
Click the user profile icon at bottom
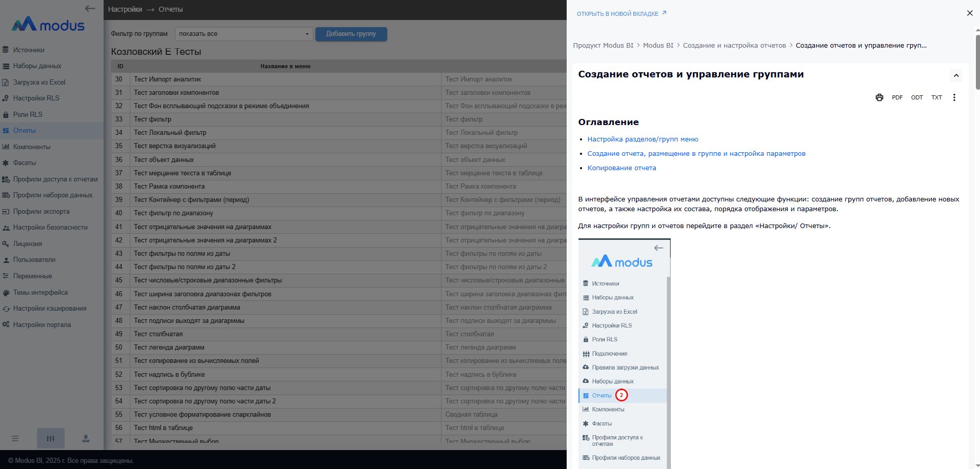pyautogui.click(x=86, y=438)
